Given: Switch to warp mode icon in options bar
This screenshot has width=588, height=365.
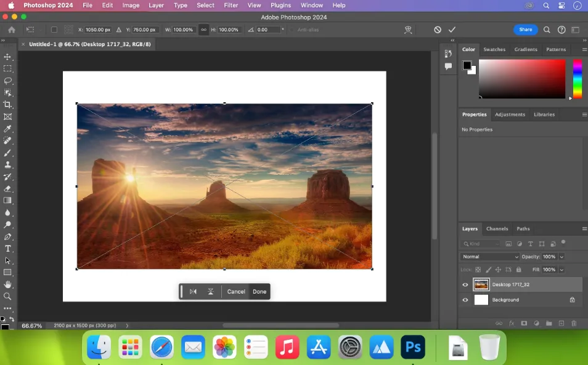Looking at the screenshot, I should point(408,30).
